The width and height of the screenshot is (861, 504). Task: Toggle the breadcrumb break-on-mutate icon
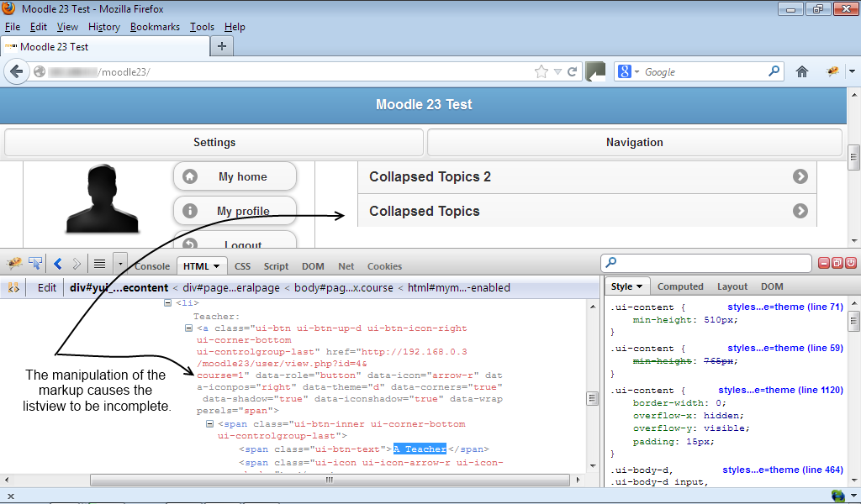(13, 288)
